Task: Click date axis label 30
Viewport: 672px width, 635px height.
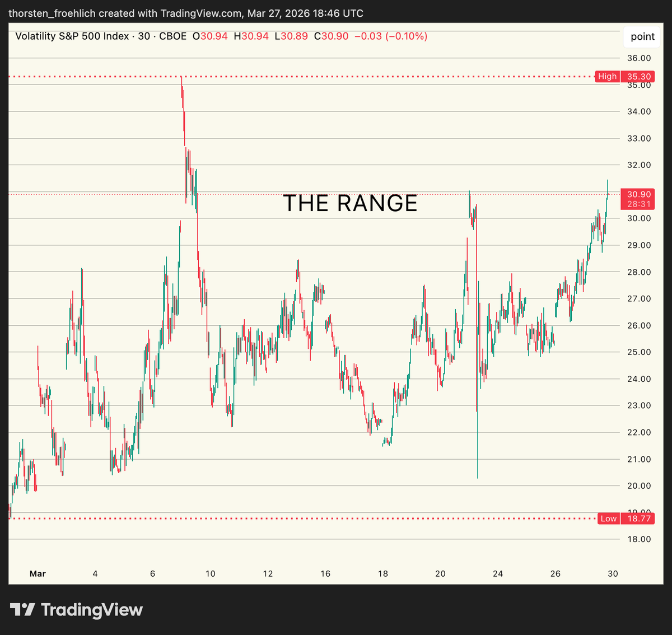Action: pyautogui.click(x=613, y=573)
